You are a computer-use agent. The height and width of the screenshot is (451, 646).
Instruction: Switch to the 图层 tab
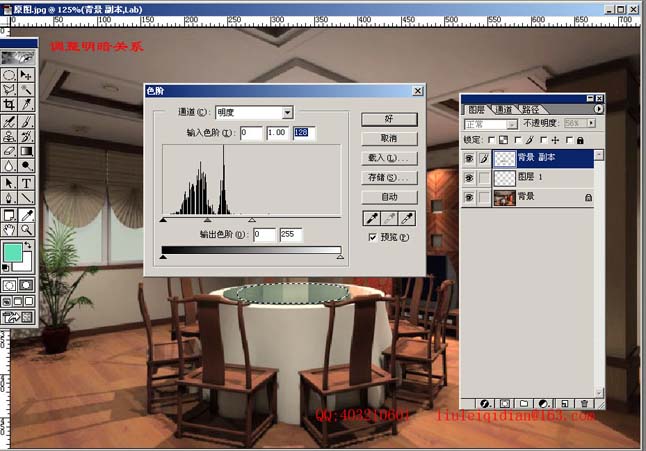[477, 110]
